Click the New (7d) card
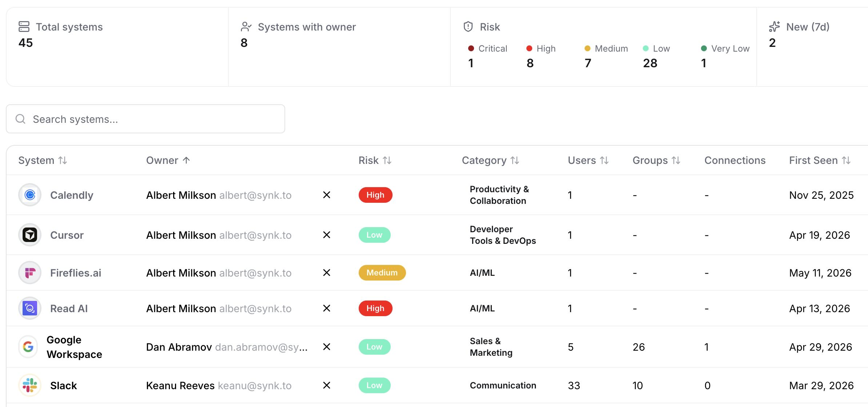Screen dimensions: 868x407 [x=812, y=47]
